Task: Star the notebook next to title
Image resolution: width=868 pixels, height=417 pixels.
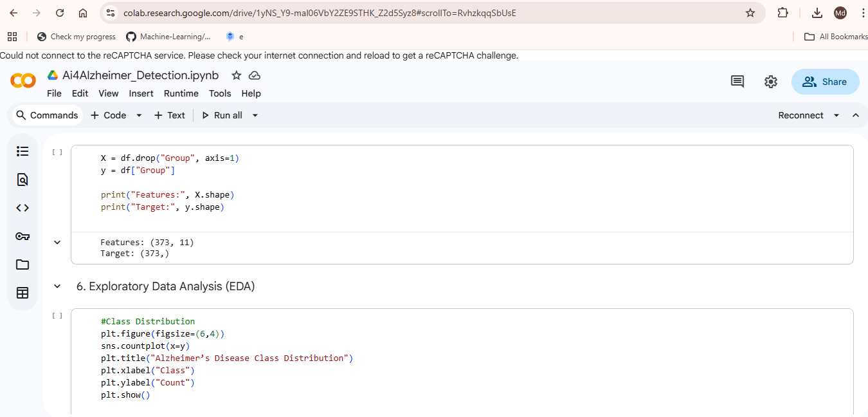Action: (x=236, y=75)
